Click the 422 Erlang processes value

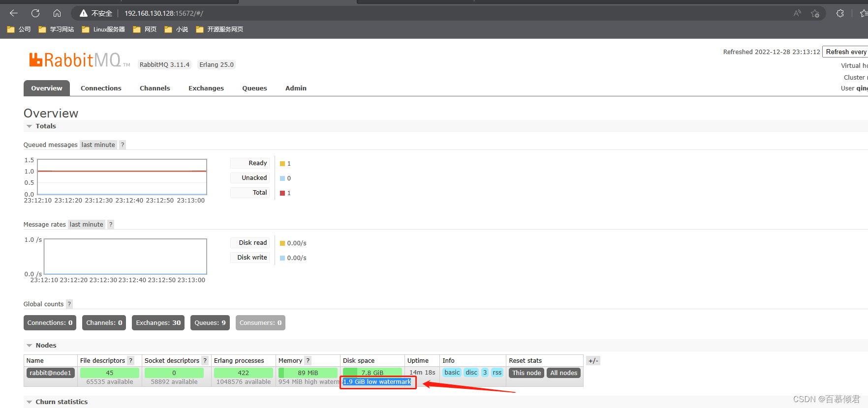(244, 373)
